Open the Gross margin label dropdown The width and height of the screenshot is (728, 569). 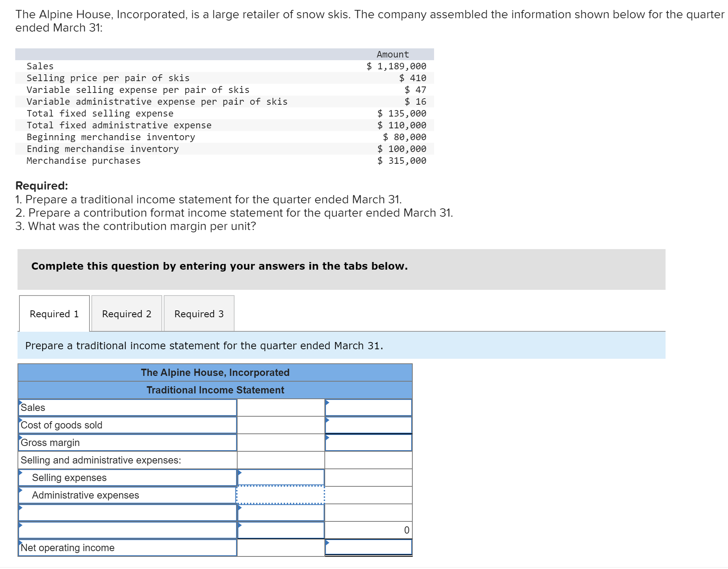click(x=20, y=442)
